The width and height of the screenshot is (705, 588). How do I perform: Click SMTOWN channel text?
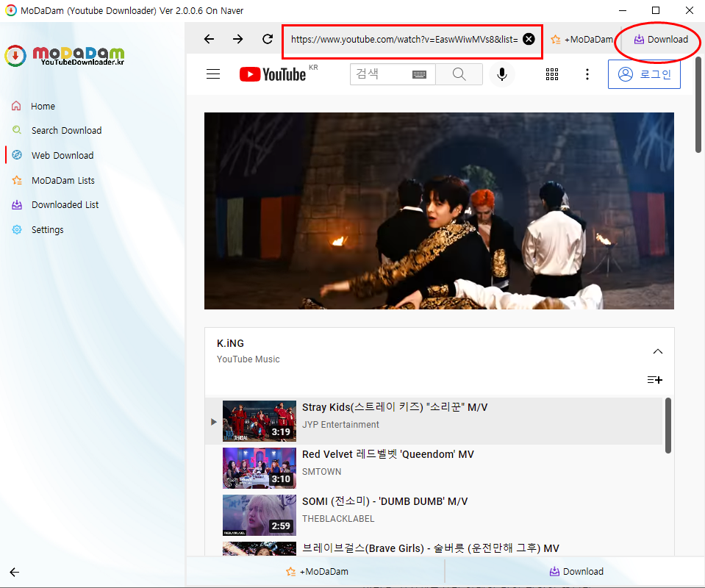321,472
